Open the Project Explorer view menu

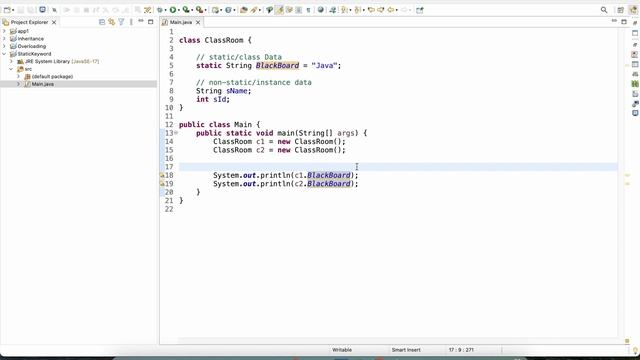point(131,22)
